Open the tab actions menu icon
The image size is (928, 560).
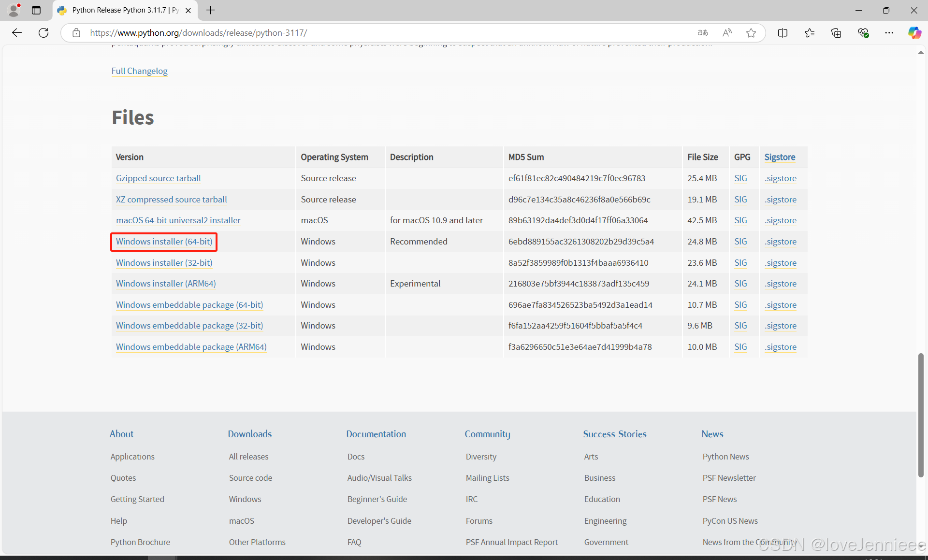(x=36, y=10)
